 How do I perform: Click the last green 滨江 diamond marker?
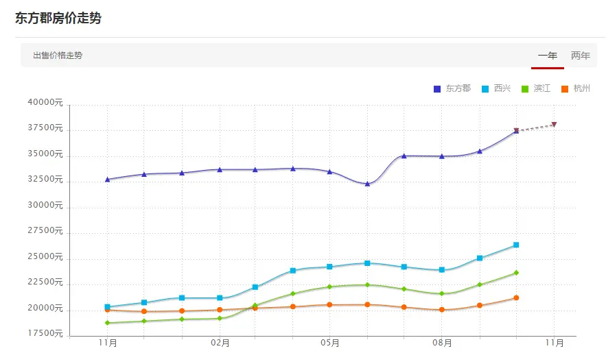coord(516,273)
